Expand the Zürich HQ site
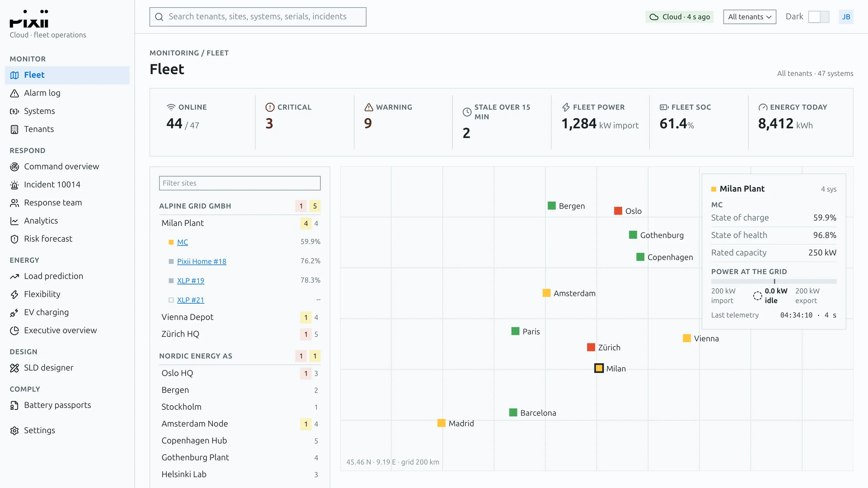Screen dimensions: 868x488 point(240,334)
